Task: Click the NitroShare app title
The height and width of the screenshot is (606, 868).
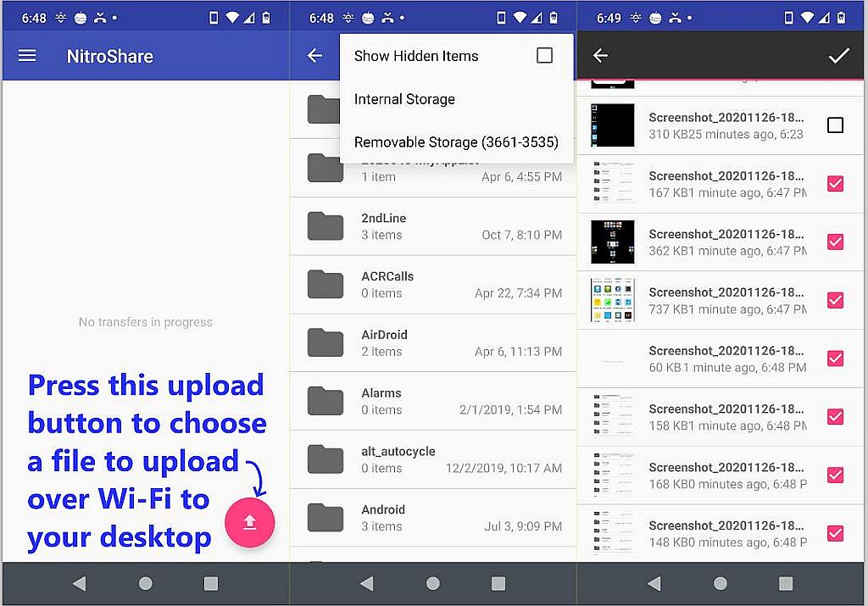Action: (109, 56)
